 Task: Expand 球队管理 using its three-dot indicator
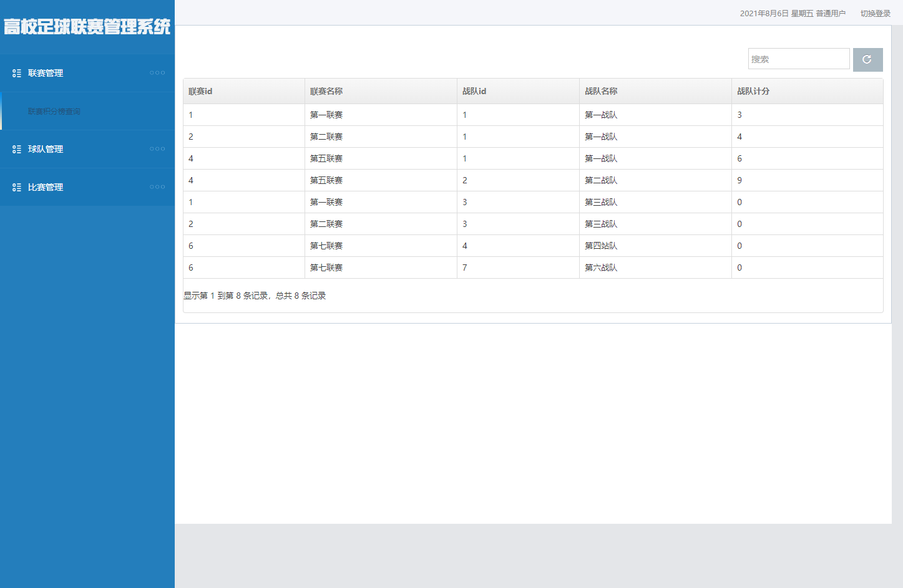click(x=157, y=149)
